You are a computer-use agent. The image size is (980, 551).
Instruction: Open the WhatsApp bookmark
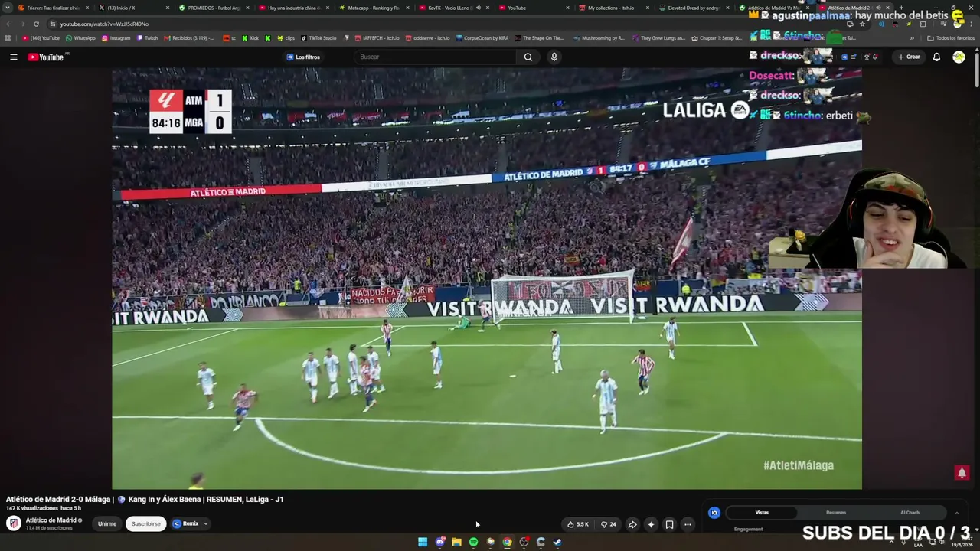[x=80, y=38]
